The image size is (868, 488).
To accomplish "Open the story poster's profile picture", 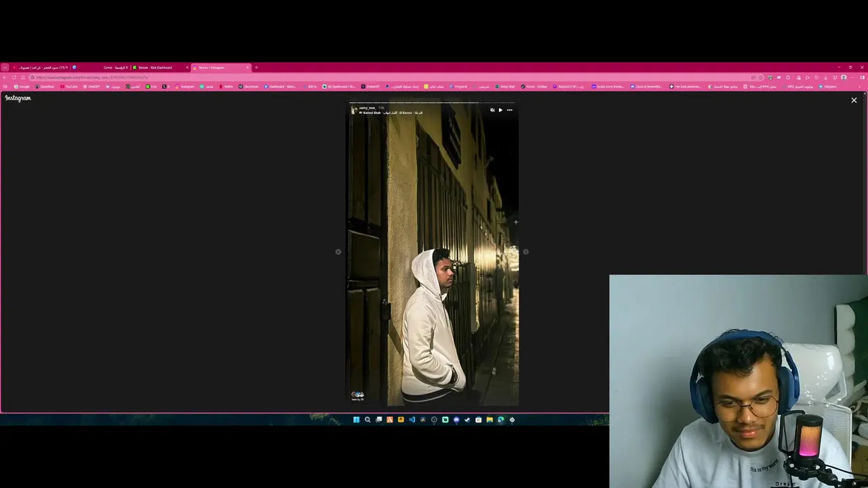I will click(353, 110).
